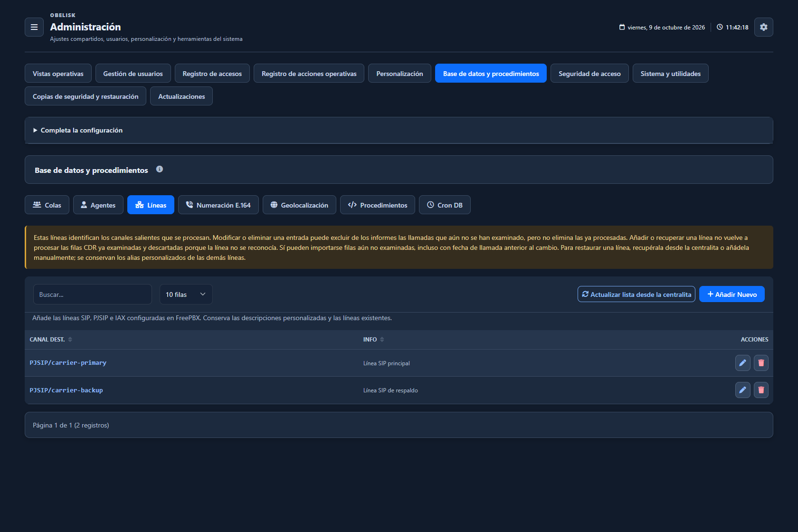Open Registro de acciones operativas tab

(309, 73)
